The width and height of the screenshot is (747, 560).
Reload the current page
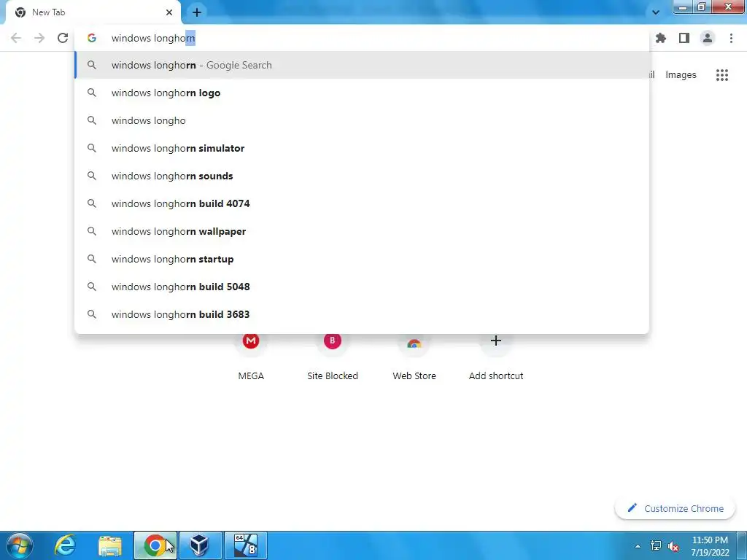point(63,38)
